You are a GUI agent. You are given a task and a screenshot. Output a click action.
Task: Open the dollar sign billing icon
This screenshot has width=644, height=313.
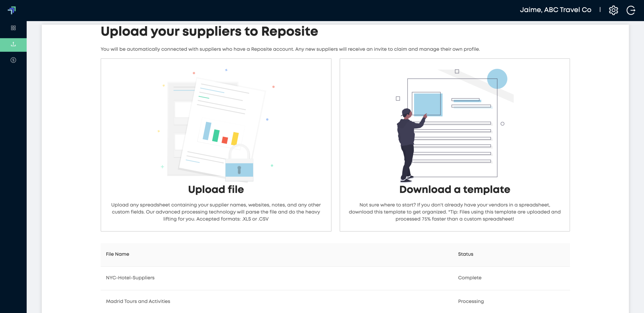(x=13, y=60)
